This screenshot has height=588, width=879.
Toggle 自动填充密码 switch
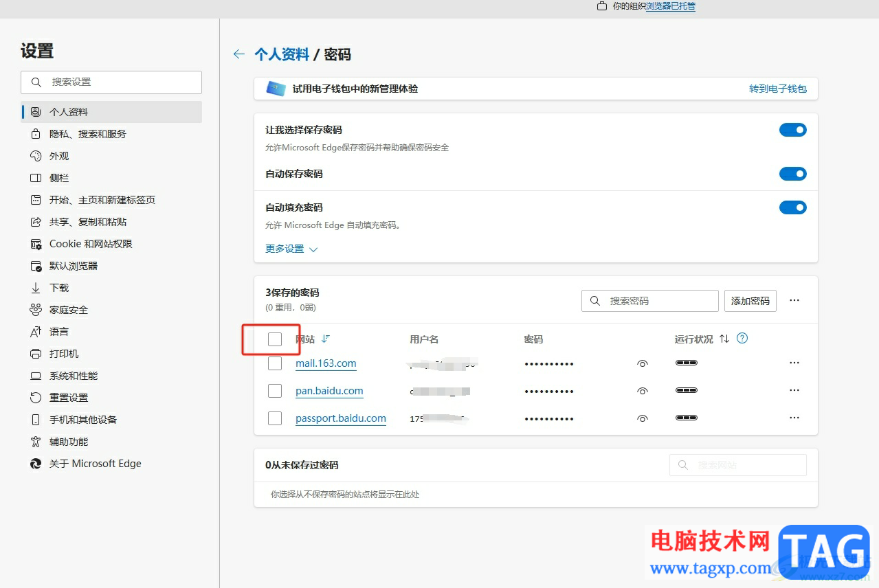click(793, 207)
